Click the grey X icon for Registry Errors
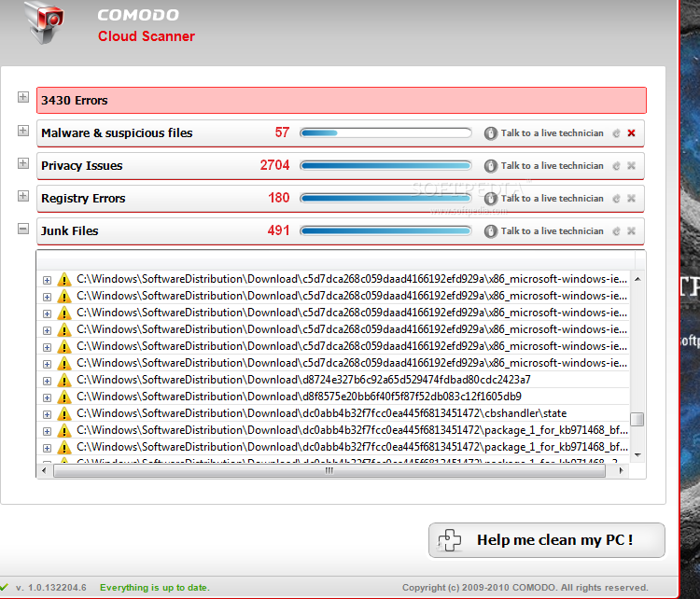 (x=631, y=198)
